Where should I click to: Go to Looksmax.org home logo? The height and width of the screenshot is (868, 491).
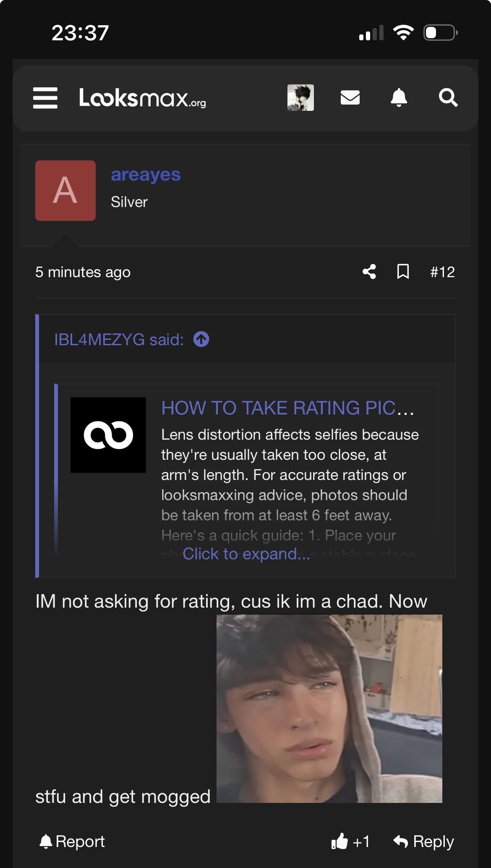(143, 98)
